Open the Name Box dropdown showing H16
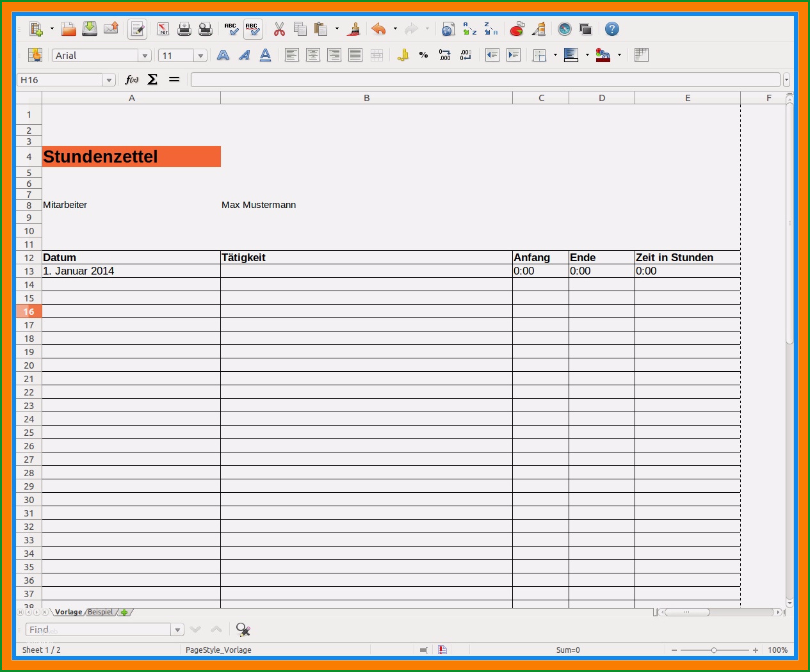810x672 pixels. 109,80
